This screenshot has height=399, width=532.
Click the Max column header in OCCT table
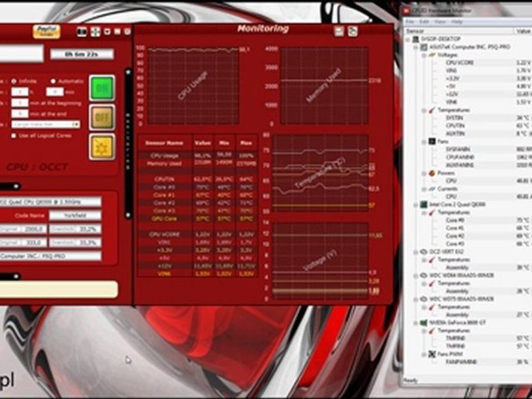245,143
